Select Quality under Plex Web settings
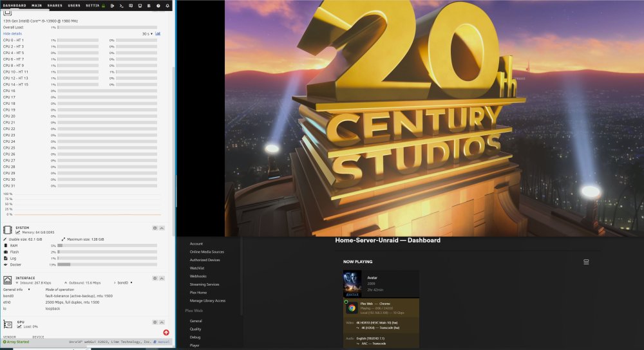The height and width of the screenshot is (350, 644). [196, 329]
